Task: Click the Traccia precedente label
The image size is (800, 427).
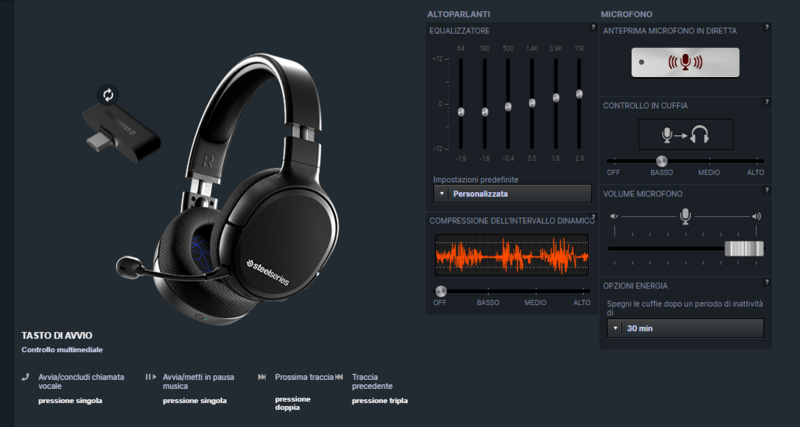Action: point(372,382)
